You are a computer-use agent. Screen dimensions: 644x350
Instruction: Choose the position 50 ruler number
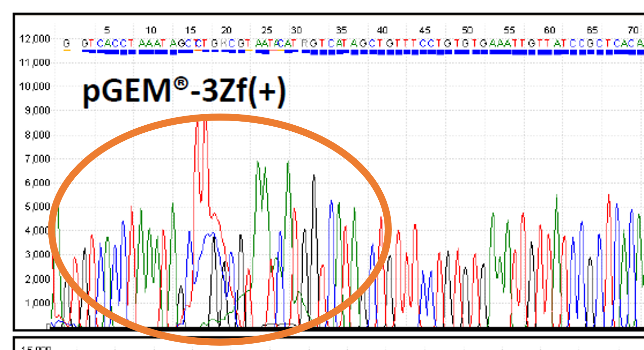click(x=467, y=30)
